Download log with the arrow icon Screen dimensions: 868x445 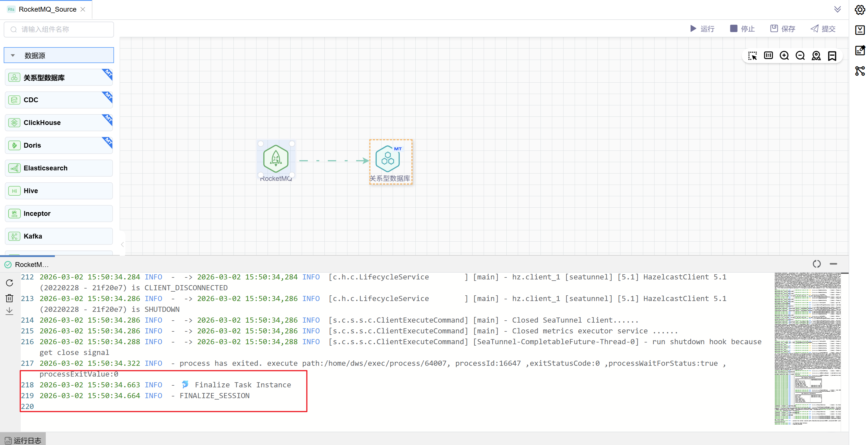pyautogui.click(x=9, y=311)
